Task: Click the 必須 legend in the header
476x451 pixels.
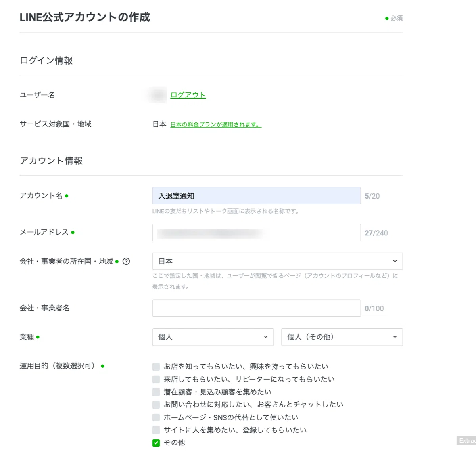Action: pos(396,18)
